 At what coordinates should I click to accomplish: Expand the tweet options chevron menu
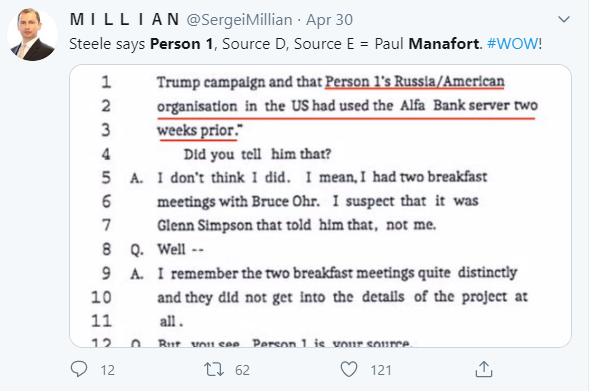564,19
